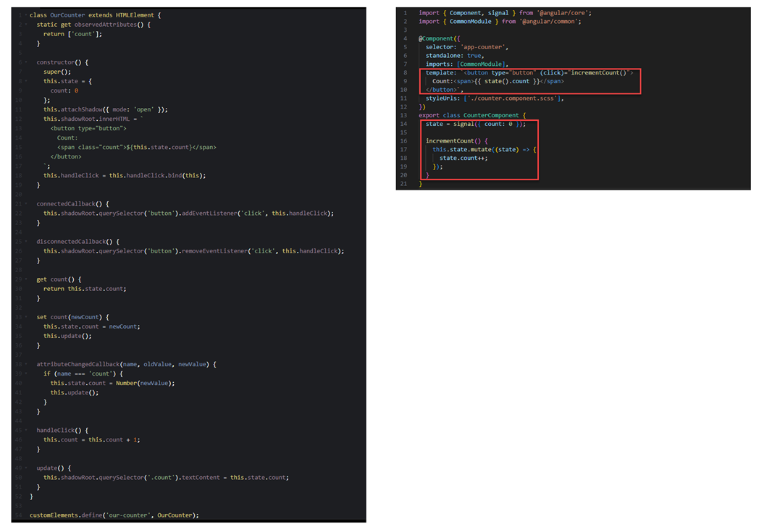Screen dimensions: 759x532
Task: Click this.attachShadow({ mode: 'open' }) line
Action: tap(106, 110)
